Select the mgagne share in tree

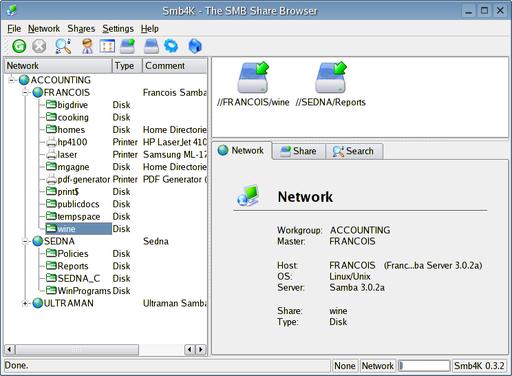73,167
